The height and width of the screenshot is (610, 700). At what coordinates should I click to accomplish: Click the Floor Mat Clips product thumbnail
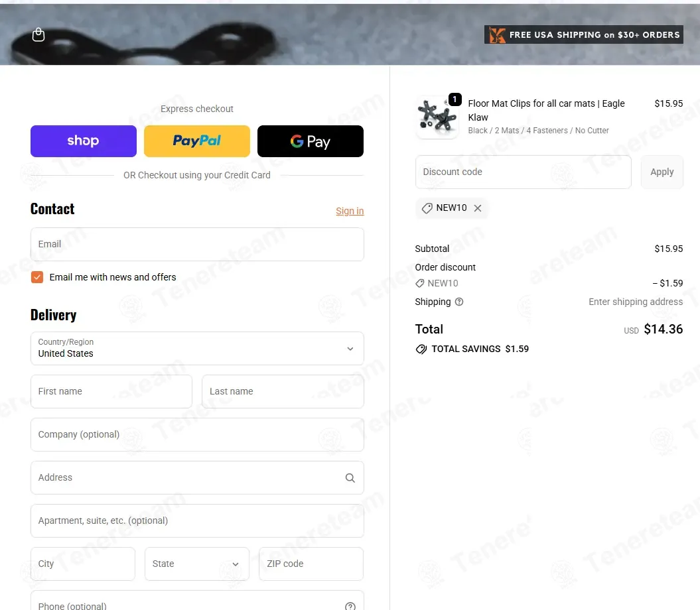point(437,117)
